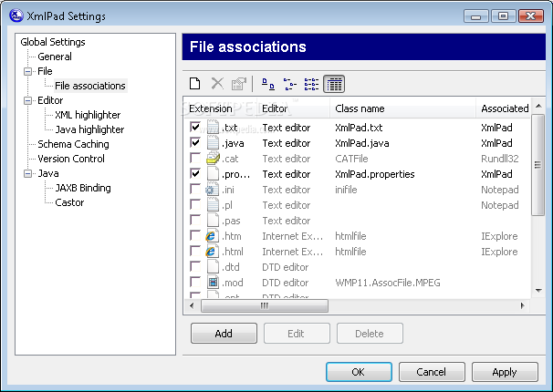The image size is (553, 392).
Task: Sort by Class name column header
Action: [x=402, y=108]
